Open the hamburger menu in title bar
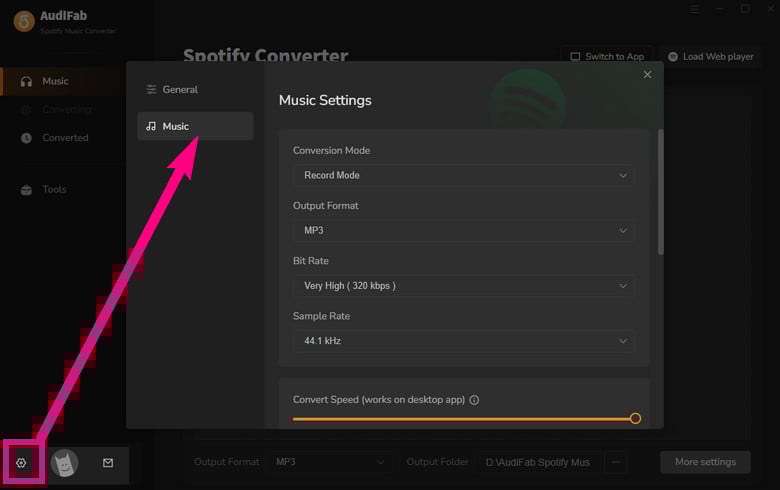The height and width of the screenshot is (490, 780). (x=694, y=9)
